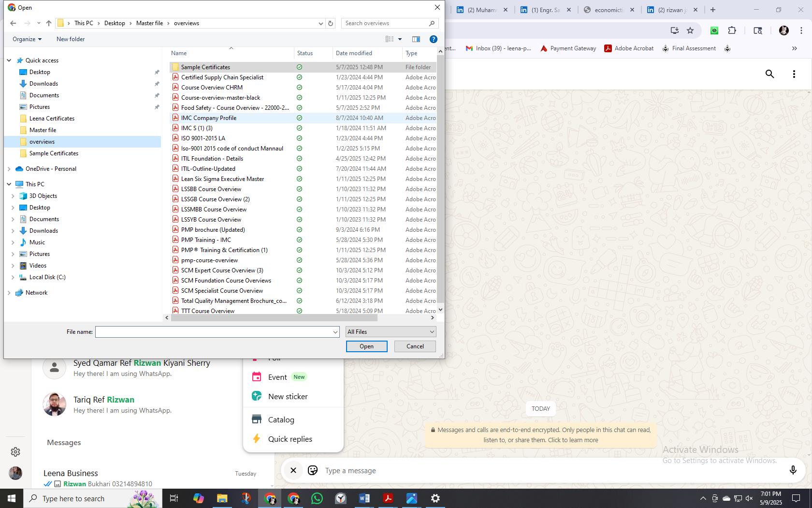Open WhatsApp profile avatar in sidebar

click(15, 473)
